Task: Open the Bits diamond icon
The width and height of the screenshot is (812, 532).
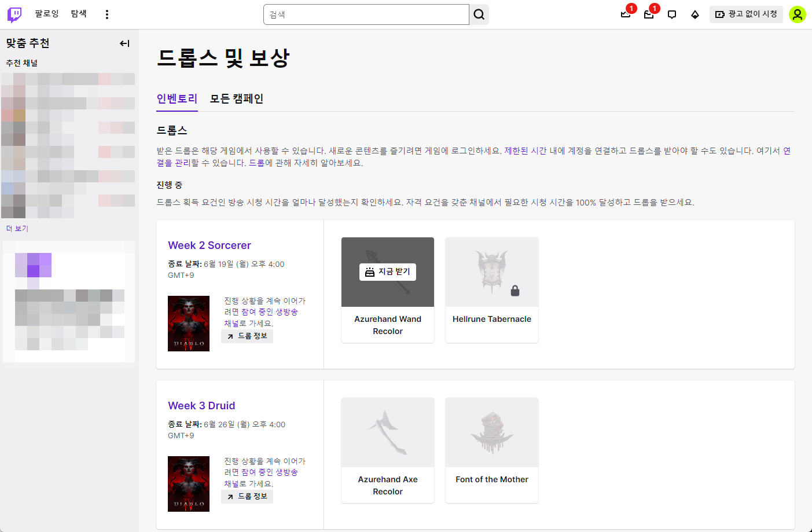Action: tap(695, 14)
